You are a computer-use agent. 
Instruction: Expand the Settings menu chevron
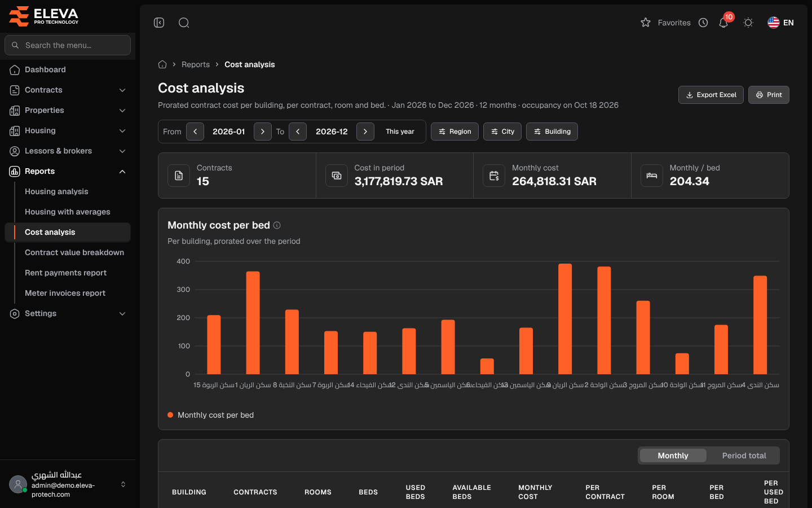tap(122, 313)
